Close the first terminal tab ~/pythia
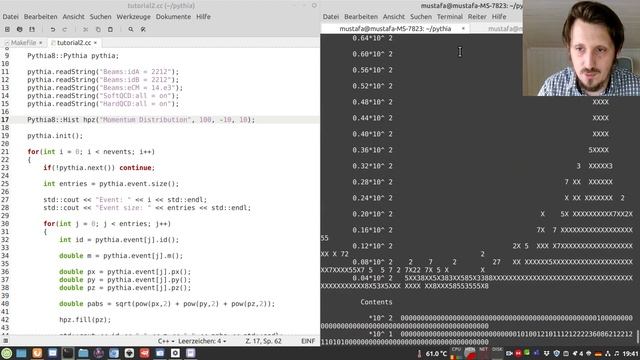This screenshot has width=640, height=360. 463,29
